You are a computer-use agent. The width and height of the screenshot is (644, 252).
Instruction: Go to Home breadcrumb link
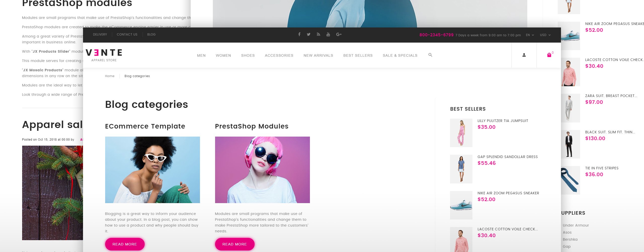tap(110, 76)
